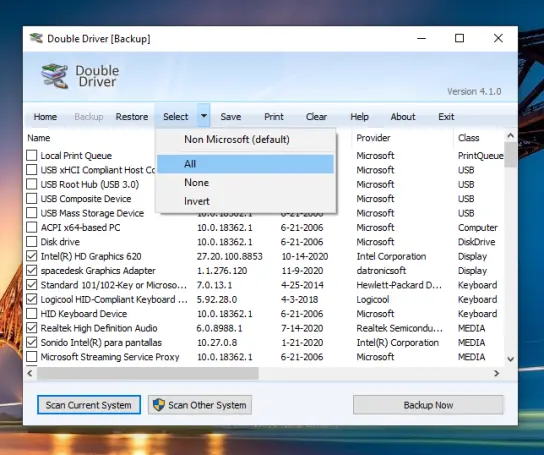Click the horizontal scrollbar left arrow
This screenshot has width=544, height=455.
30,373
